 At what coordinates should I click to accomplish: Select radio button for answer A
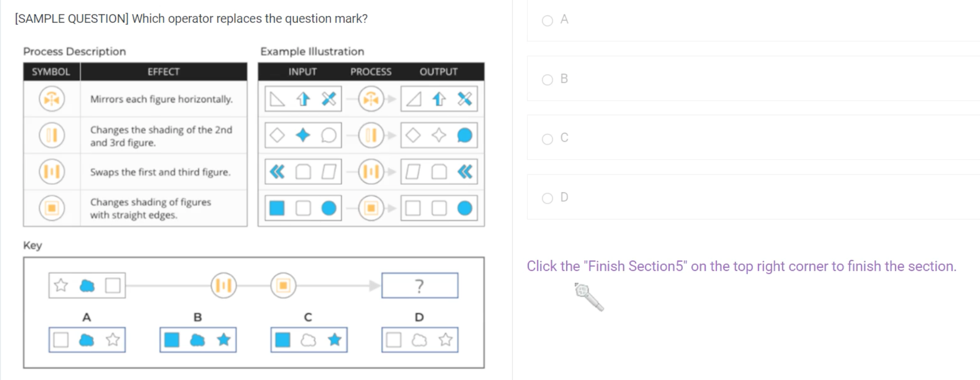(x=548, y=21)
